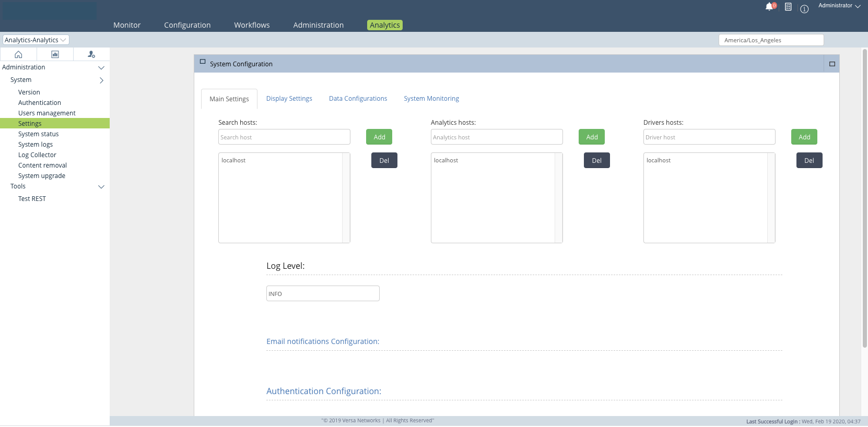Image resolution: width=868 pixels, height=427 pixels.
Task: Select localhost in Drivers hosts list
Action: coord(659,160)
